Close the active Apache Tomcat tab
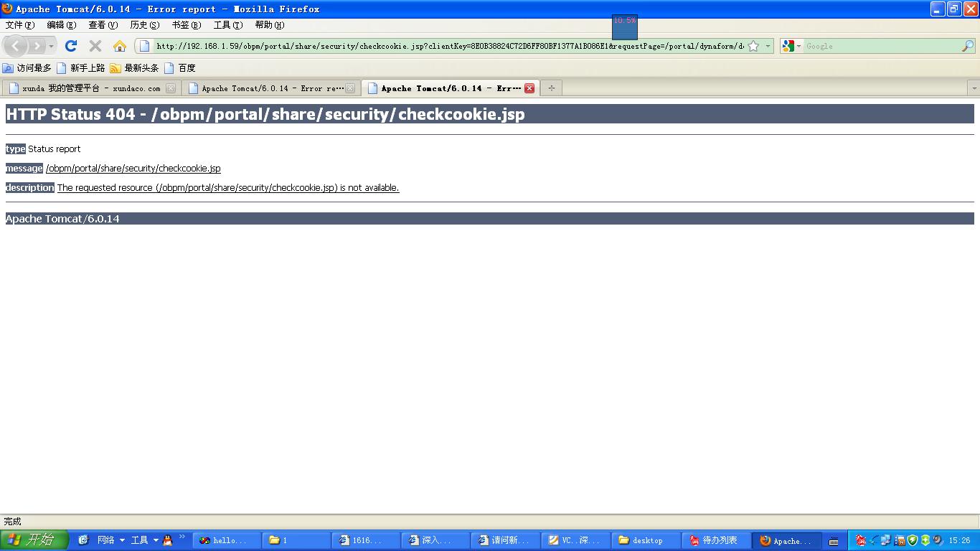The image size is (980, 551). tap(529, 88)
